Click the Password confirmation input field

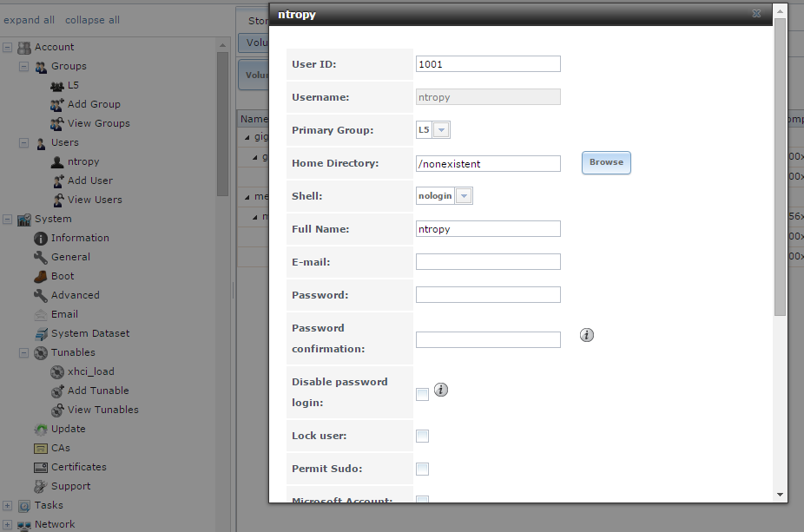coord(488,340)
